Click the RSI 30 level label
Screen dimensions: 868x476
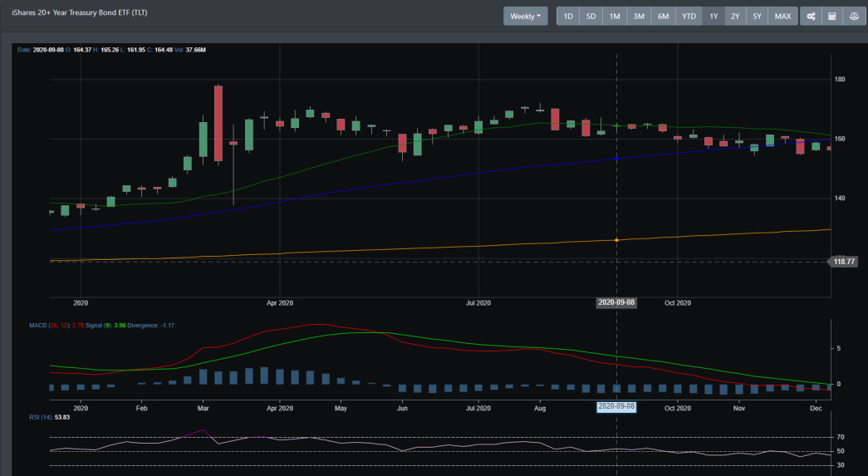coord(841,465)
